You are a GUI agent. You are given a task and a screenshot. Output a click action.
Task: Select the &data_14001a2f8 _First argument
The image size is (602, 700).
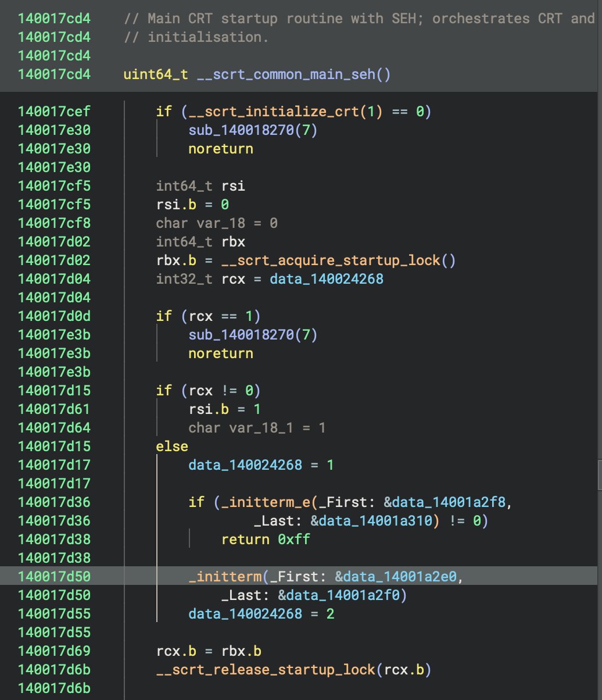tap(447, 502)
